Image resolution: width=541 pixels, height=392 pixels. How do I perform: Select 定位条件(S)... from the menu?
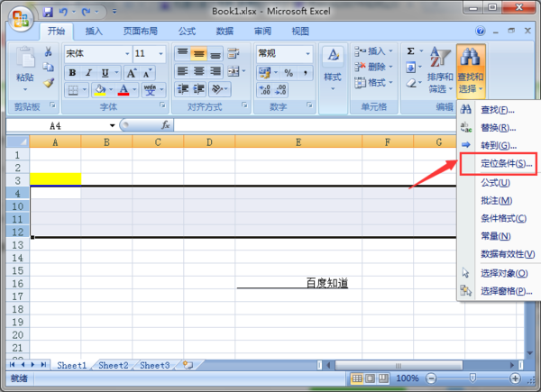tap(500, 164)
